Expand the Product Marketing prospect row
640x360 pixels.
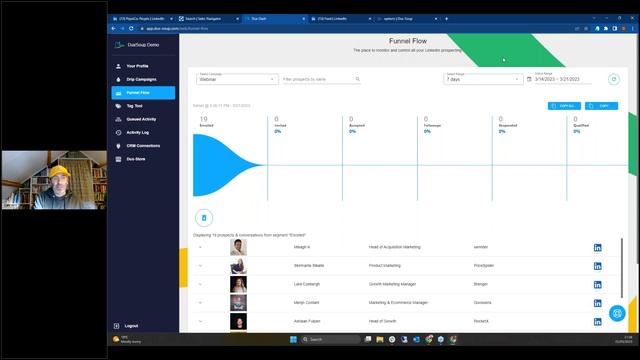(x=200, y=266)
